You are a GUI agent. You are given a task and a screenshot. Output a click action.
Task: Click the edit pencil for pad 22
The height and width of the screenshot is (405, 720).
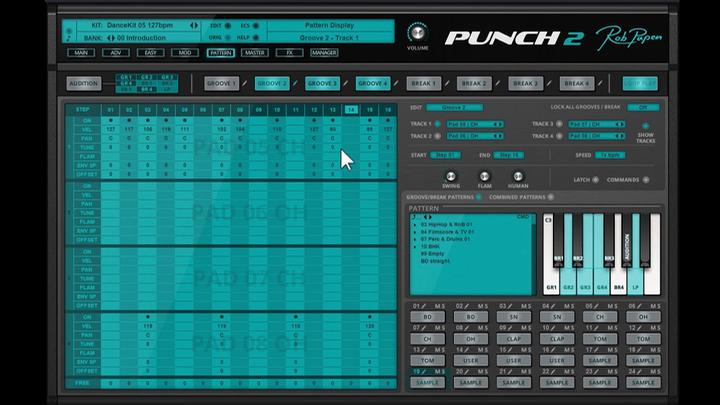pos(553,371)
